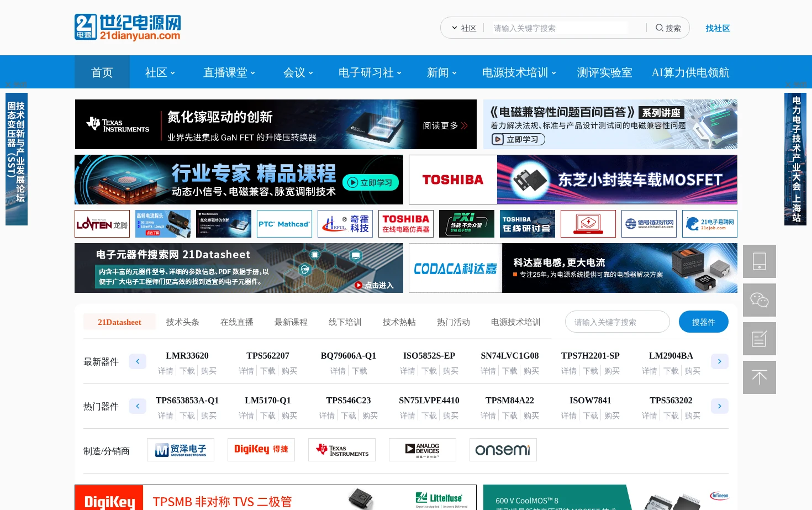
Task: Go to the 首页 nav item
Action: (x=102, y=72)
